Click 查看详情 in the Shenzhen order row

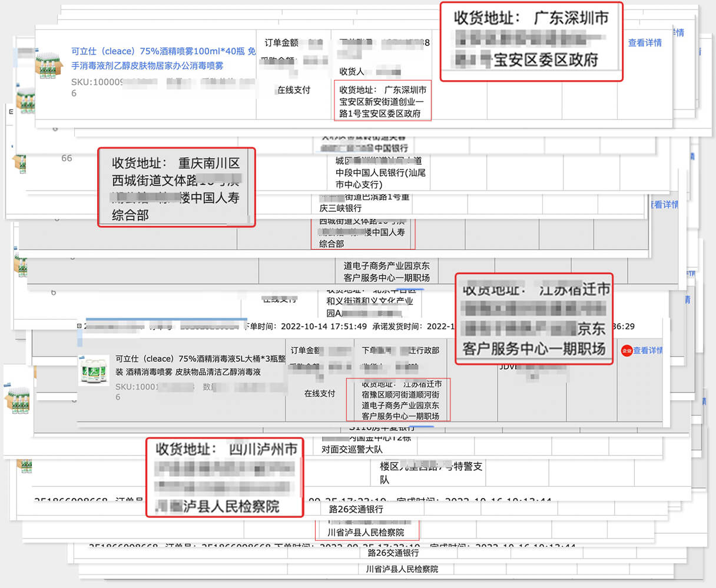point(645,43)
